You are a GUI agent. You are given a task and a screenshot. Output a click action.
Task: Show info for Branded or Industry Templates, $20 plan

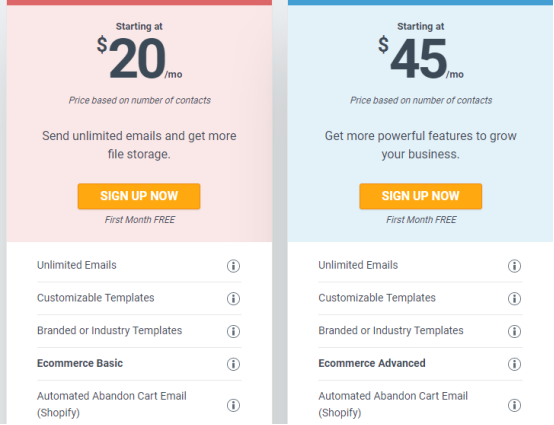[x=233, y=331]
